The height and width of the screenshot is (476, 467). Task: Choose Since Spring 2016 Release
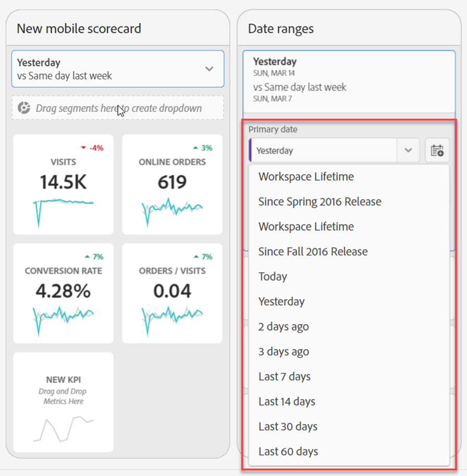(x=349, y=202)
